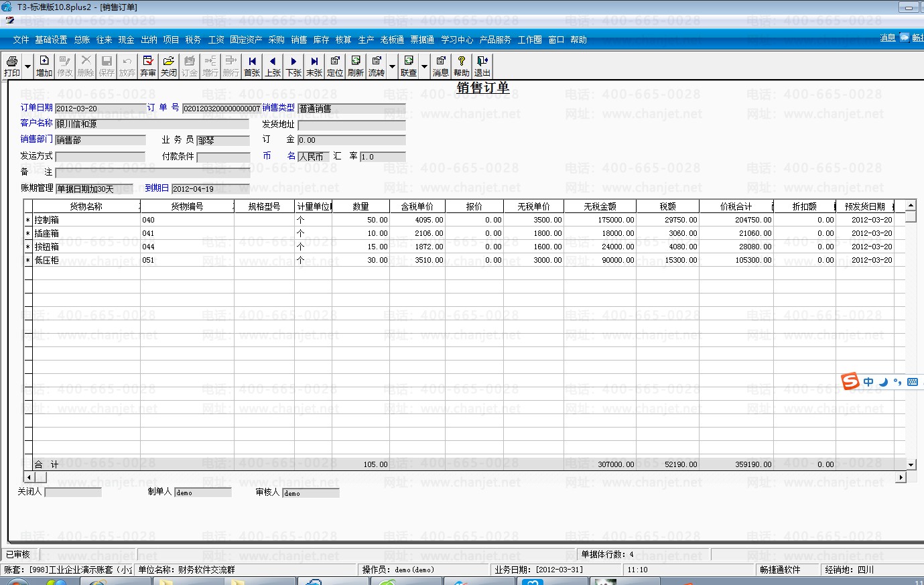
Task: Click the 发货地址 field
Action: click(x=352, y=125)
